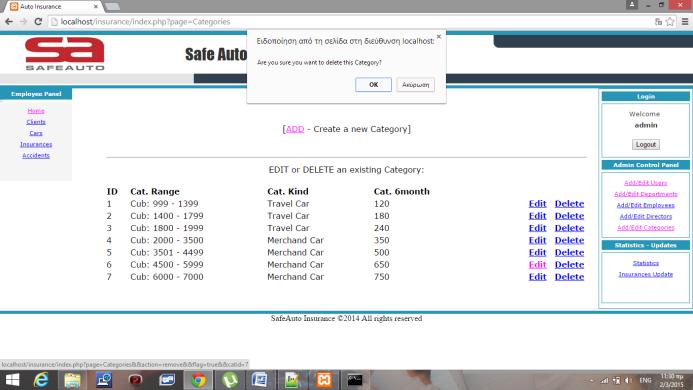This screenshot has width=693, height=390.
Task: Open the Chrome hamburger menu
Action: pos(685,22)
